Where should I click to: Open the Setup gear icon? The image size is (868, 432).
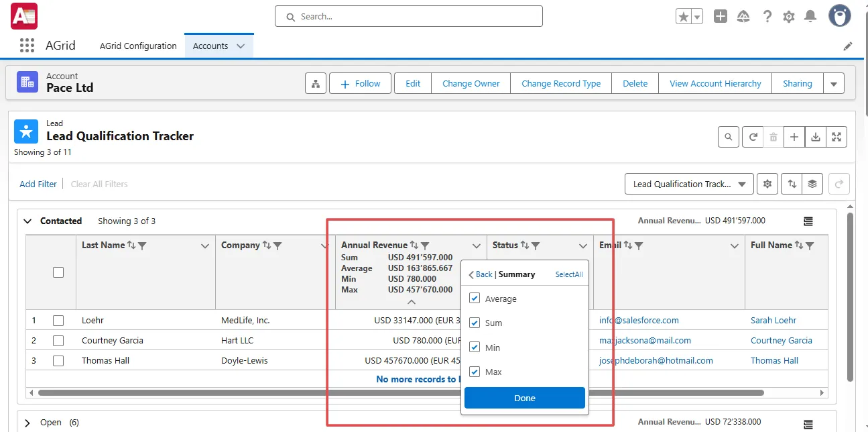pyautogui.click(x=789, y=17)
